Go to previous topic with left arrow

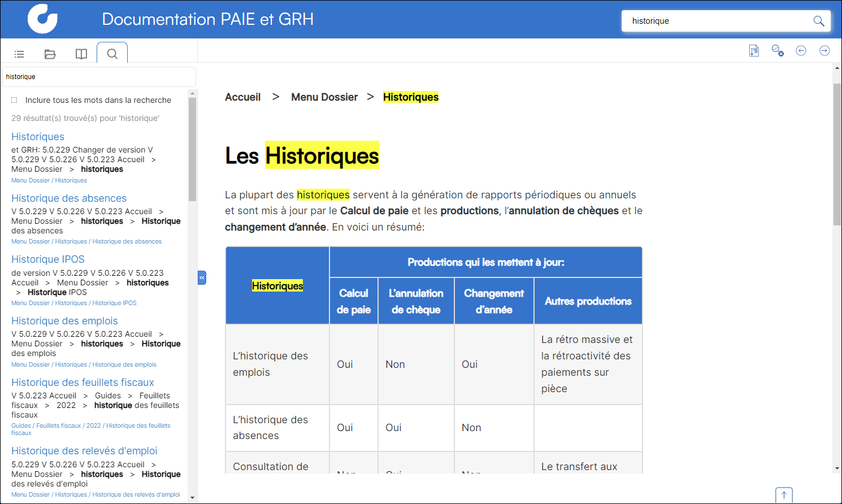[x=801, y=51]
